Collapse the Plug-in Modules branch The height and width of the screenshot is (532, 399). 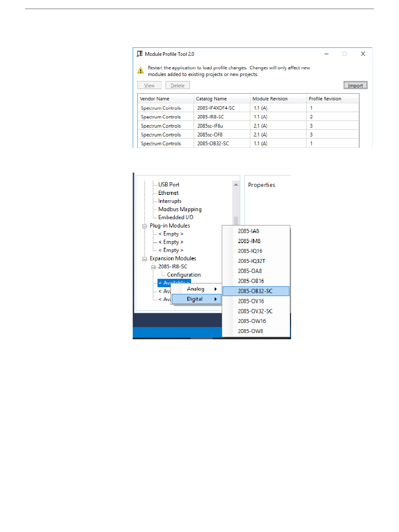click(145, 226)
